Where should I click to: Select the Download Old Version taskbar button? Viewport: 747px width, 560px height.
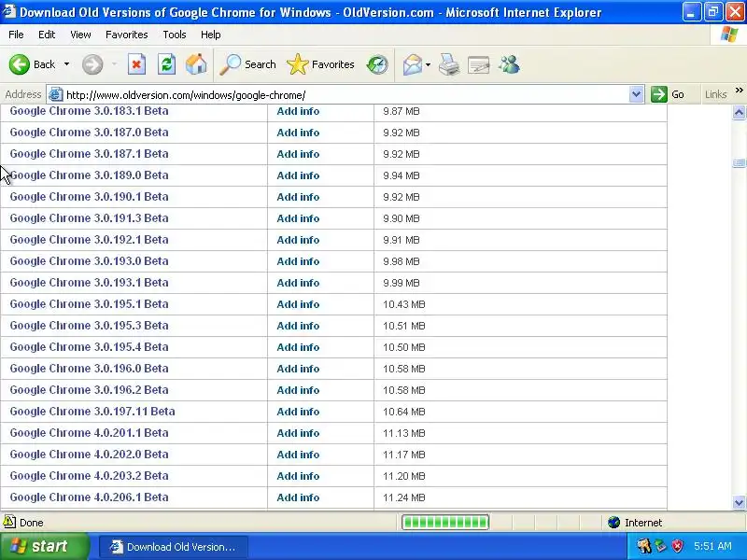(174, 547)
